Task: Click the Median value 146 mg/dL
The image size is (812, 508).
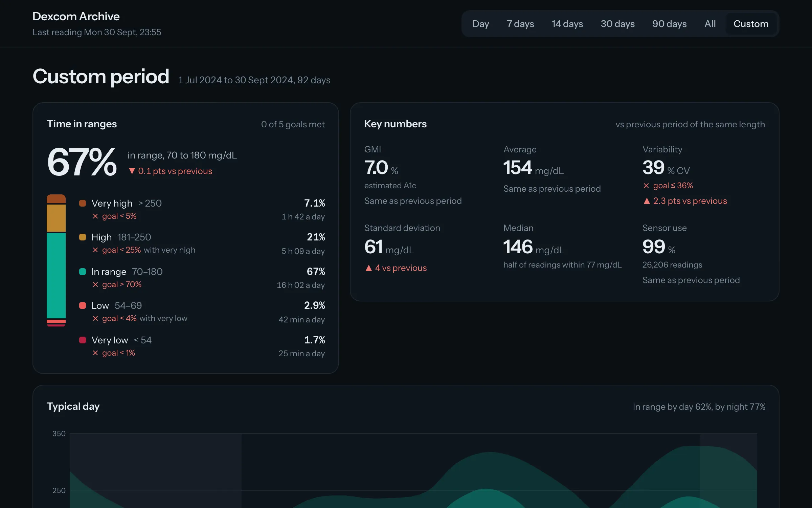Action: (534, 247)
